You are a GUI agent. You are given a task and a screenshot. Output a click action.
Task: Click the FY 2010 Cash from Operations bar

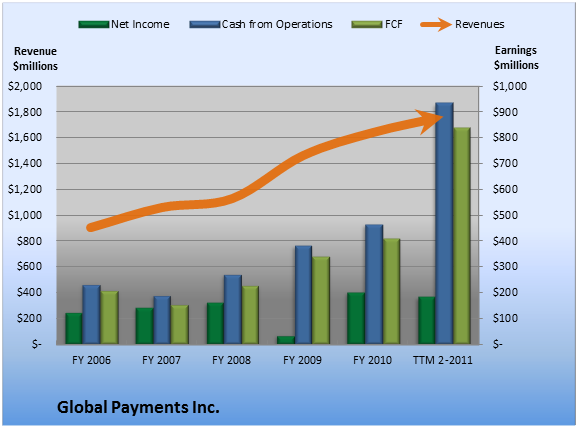click(x=374, y=285)
